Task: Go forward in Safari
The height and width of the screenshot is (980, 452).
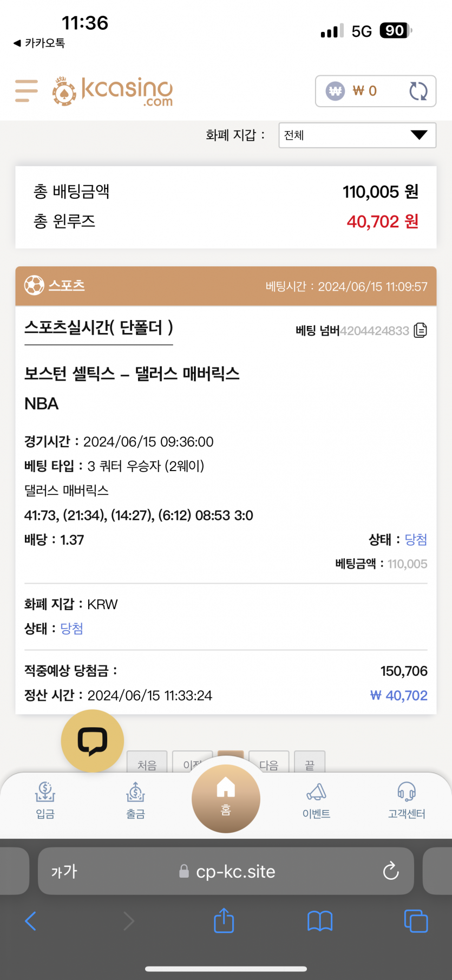Action: click(x=128, y=921)
